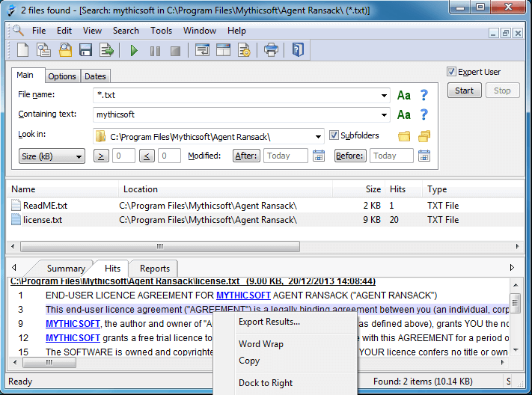Open the Edit menu

(x=64, y=31)
